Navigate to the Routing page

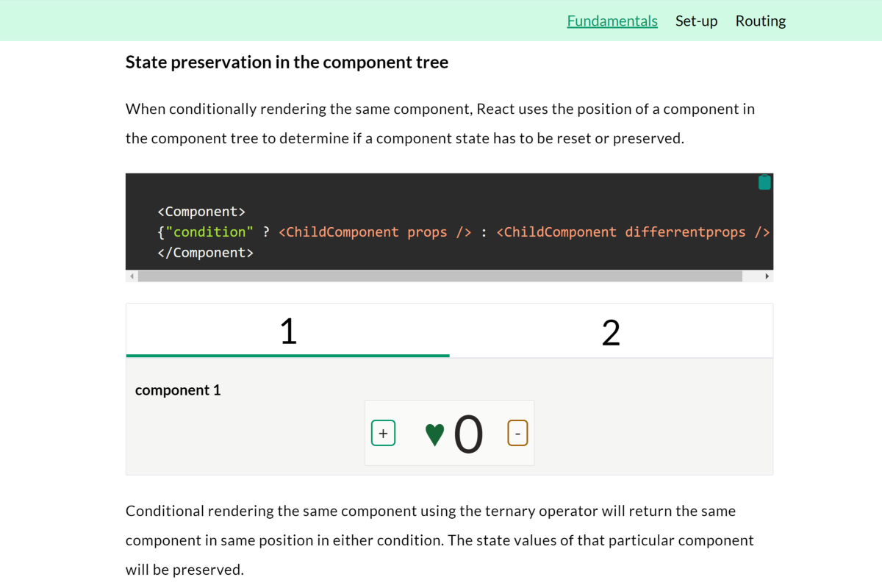[760, 21]
